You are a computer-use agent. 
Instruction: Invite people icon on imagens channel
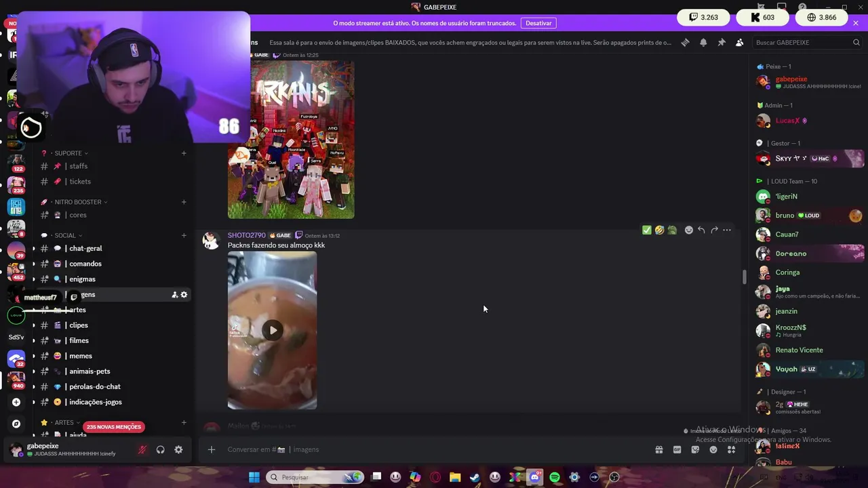tap(174, 294)
